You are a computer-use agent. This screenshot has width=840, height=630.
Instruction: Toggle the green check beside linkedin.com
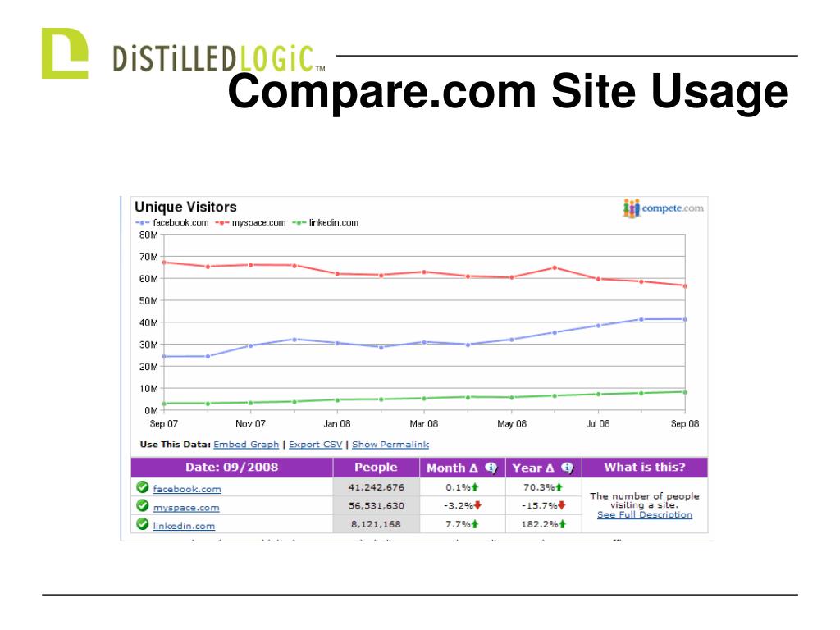143,524
